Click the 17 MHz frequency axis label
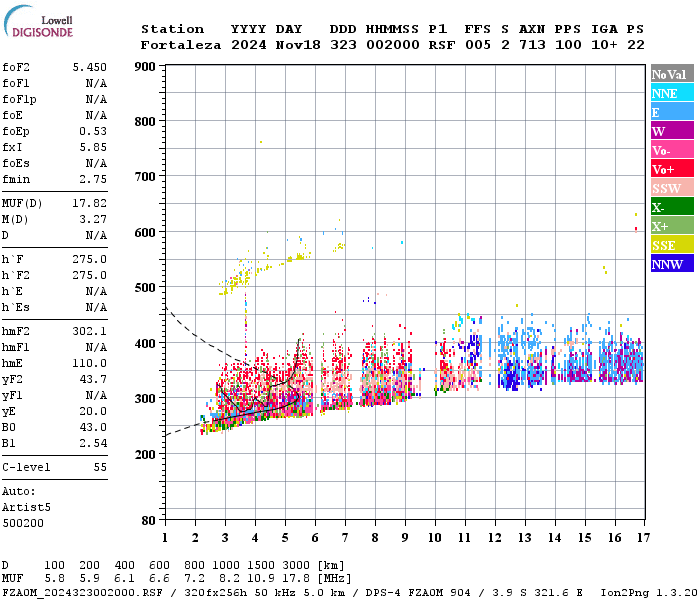 643,538
